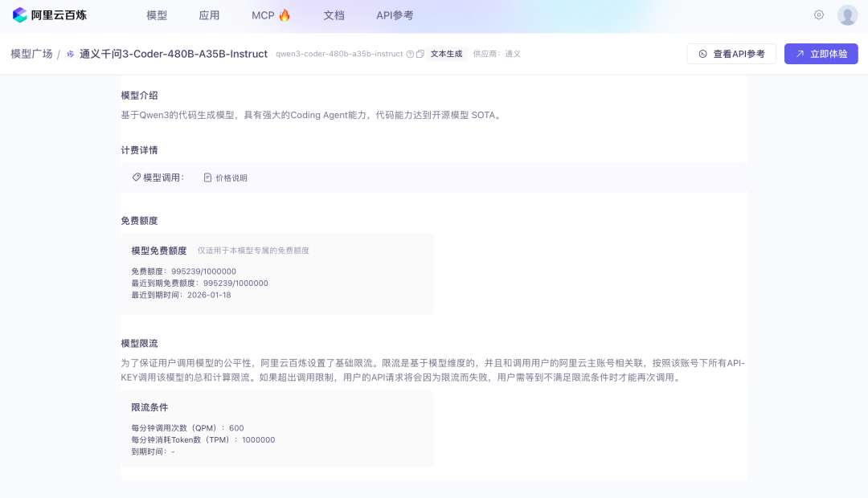
Task: Click the 仅适用于本模型专属的免费额度 note
Action: pyautogui.click(x=253, y=251)
